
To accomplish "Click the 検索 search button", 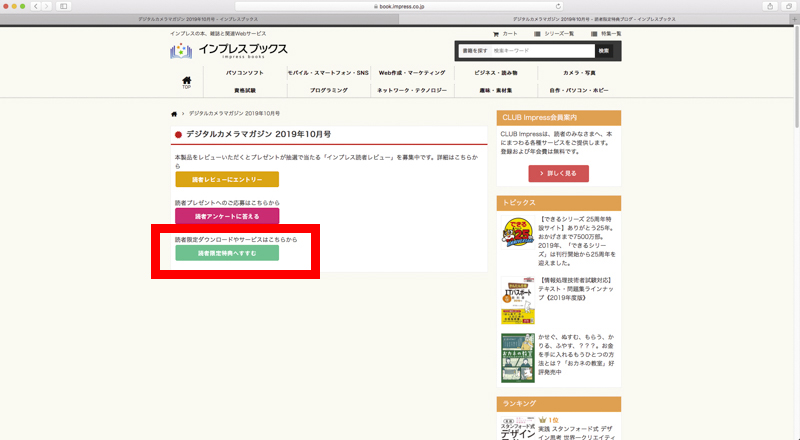I will point(604,51).
